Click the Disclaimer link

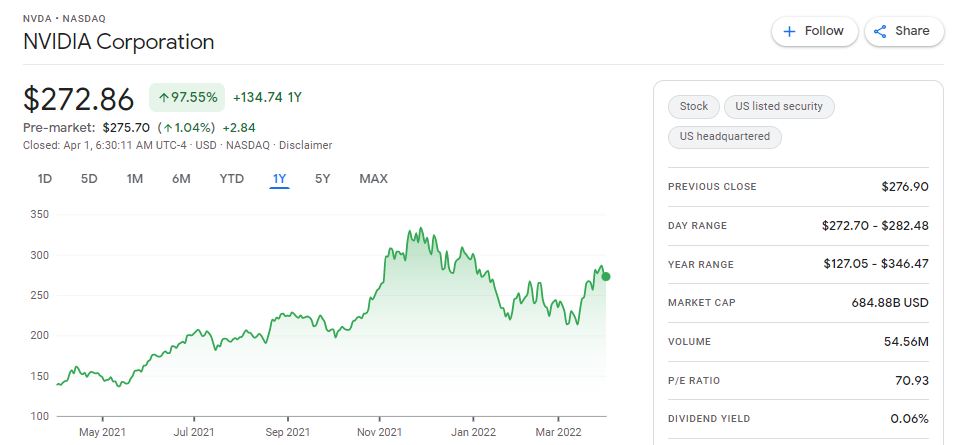click(306, 145)
